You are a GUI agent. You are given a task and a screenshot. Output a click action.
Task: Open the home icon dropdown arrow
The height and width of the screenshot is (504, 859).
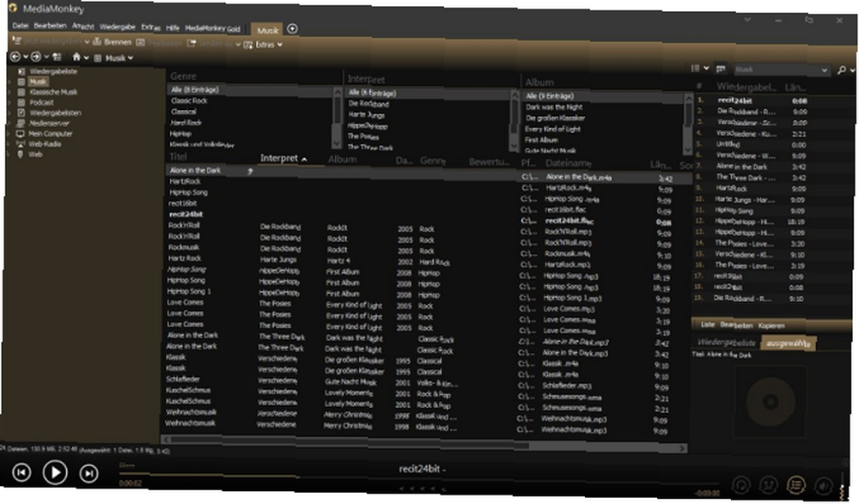(x=86, y=58)
